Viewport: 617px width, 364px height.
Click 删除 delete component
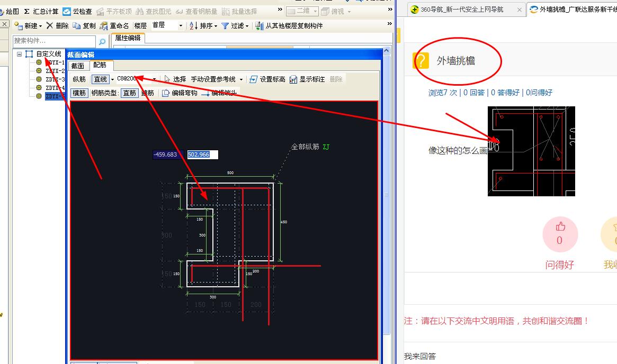click(57, 25)
